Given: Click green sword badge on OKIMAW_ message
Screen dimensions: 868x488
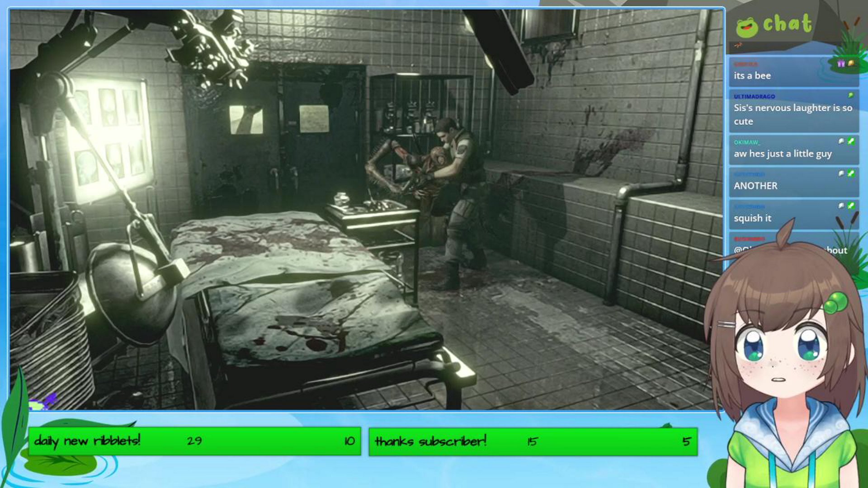Looking at the screenshot, I should (x=851, y=141).
